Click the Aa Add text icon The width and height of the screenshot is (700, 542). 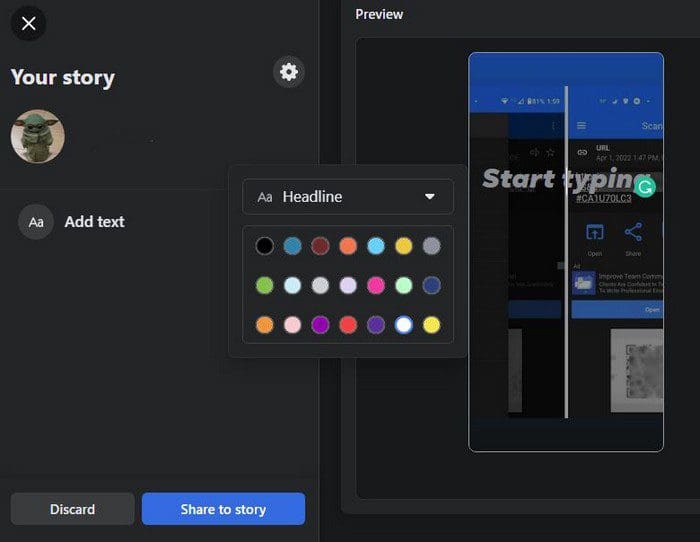point(36,222)
